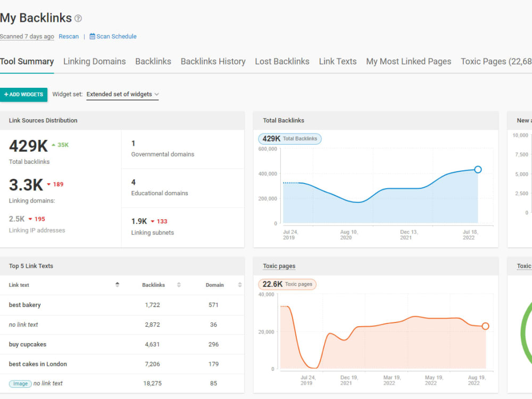This screenshot has width=532, height=399.
Task: Click the help icon beside My Backlinks
Action: pyautogui.click(x=78, y=18)
